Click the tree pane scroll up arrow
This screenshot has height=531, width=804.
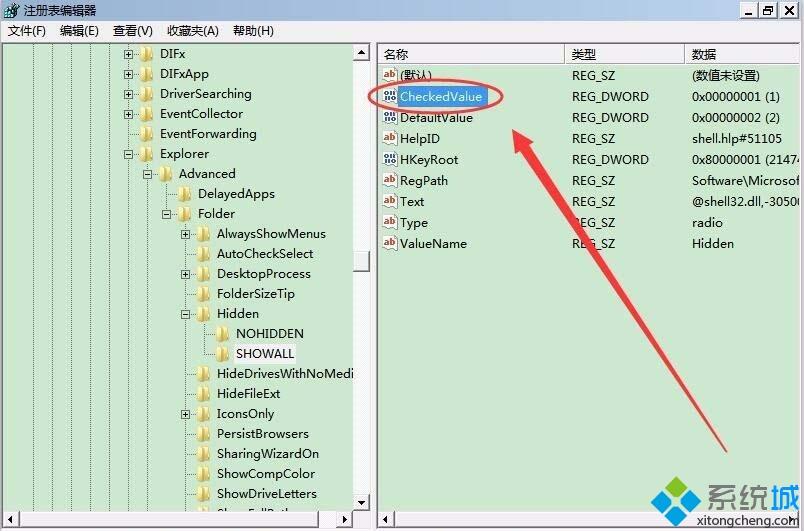[x=361, y=52]
